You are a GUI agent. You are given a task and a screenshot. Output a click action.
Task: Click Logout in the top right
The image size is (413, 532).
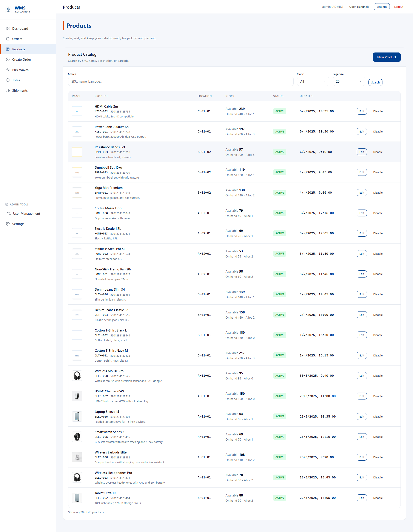[x=398, y=7]
